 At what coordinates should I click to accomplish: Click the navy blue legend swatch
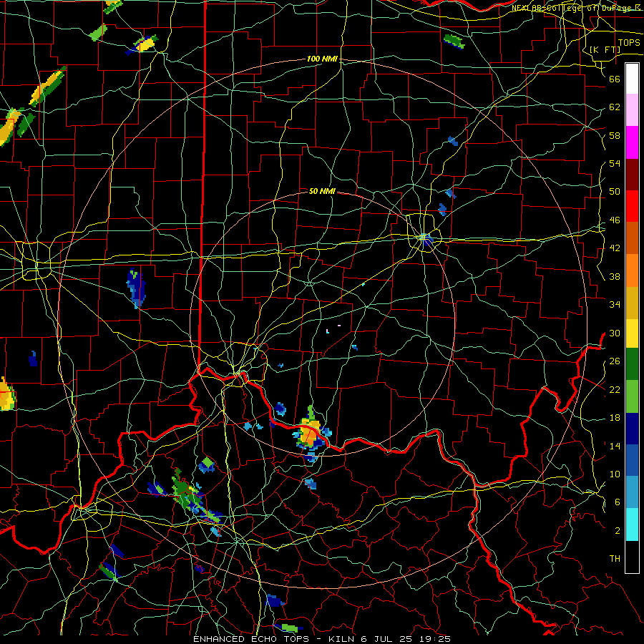coord(632,429)
